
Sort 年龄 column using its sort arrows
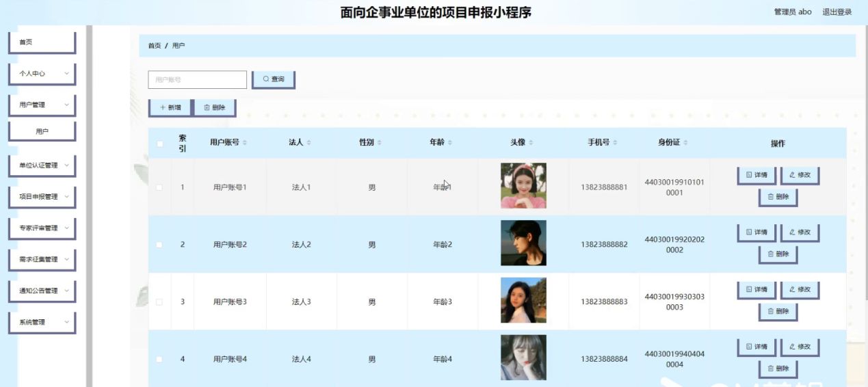click(x=449, y=142)
